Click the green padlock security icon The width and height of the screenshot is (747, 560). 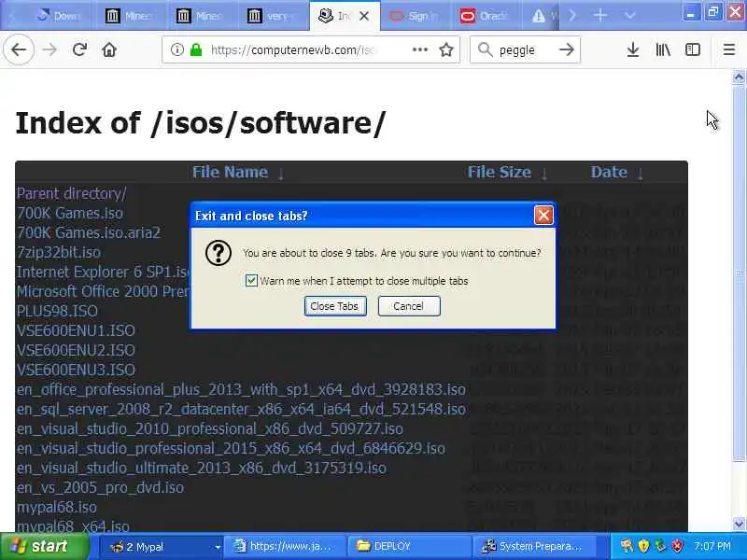click(x=196, y=49)
